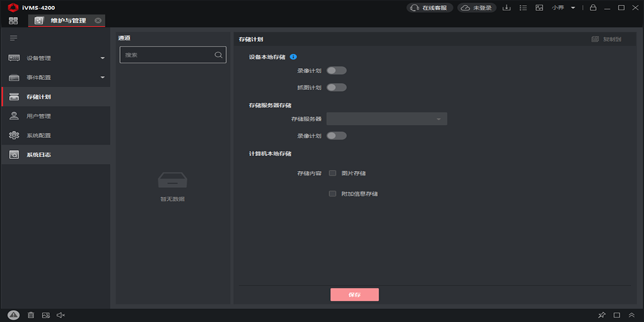Image resolution: width=644 pixels, height=322 pixels.
Task: Click the trash icon in status bar
Action: point(31,315)
